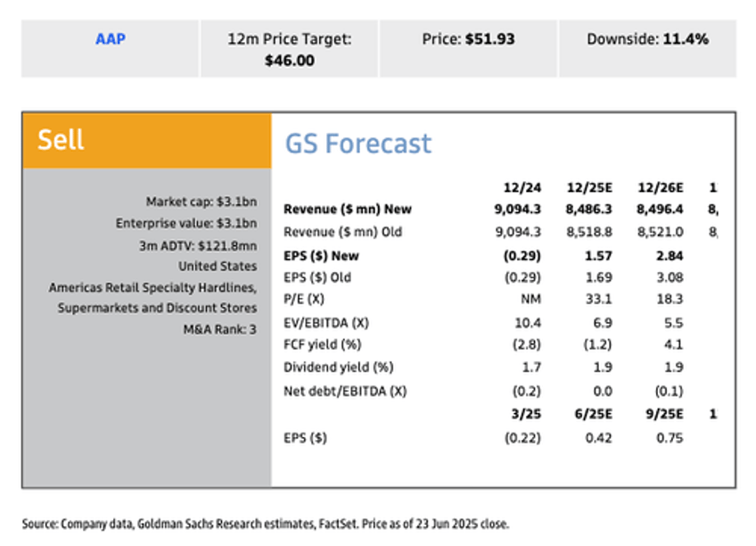Select 3m ADTV: $121.8mn line
Screen dimensions: 756x546
point(198,245)
